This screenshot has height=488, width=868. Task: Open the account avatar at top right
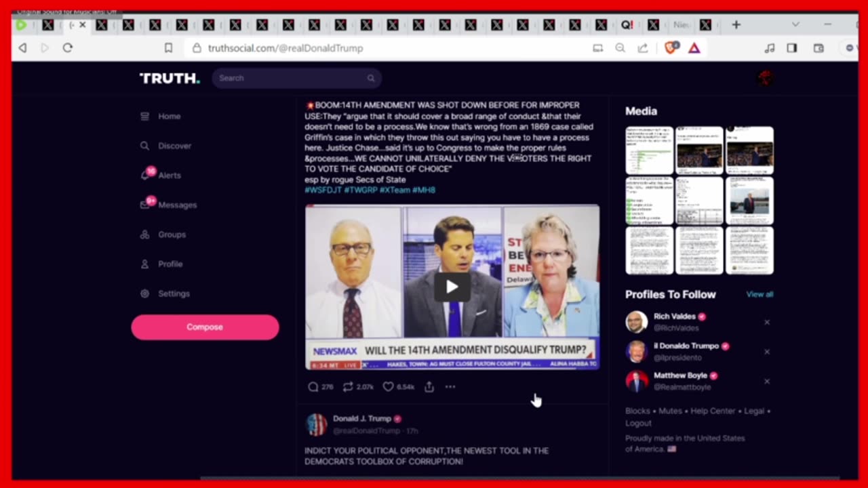click(x=765, y=78)
